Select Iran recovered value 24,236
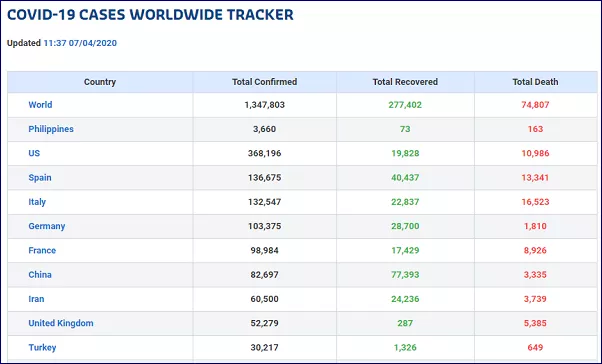 tap(405, 299)
